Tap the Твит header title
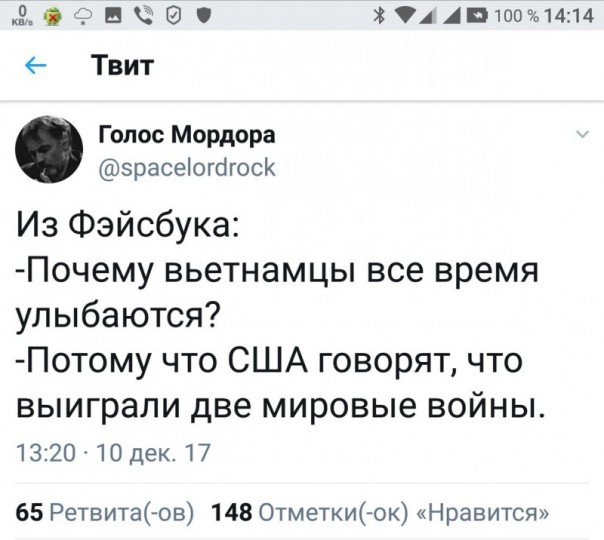 point(123,66)
